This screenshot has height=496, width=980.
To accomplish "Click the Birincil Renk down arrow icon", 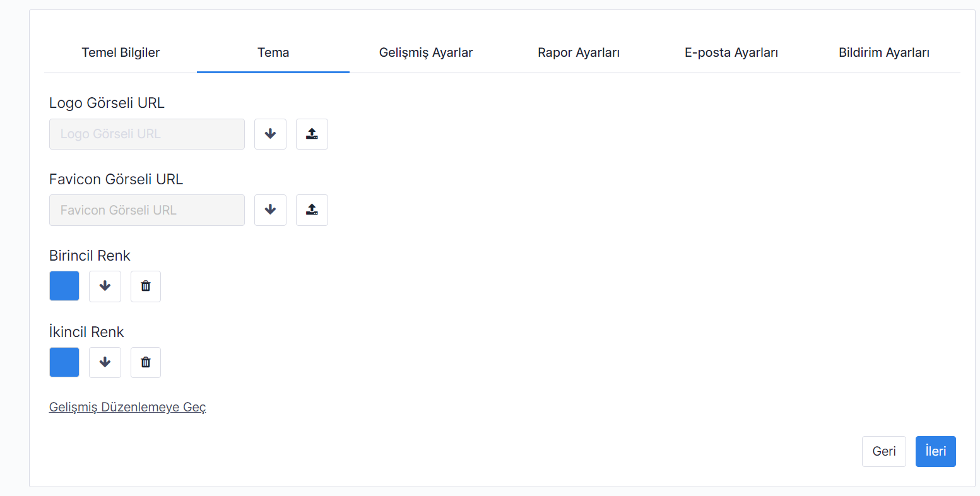I will pyautogui.click(x=105, y=286).
